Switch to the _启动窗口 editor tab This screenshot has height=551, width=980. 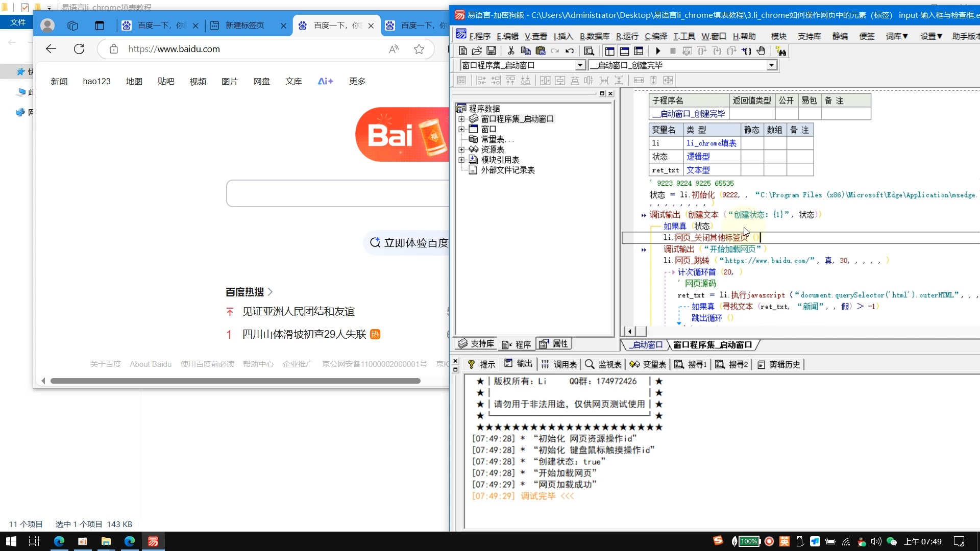pos(646,345)
